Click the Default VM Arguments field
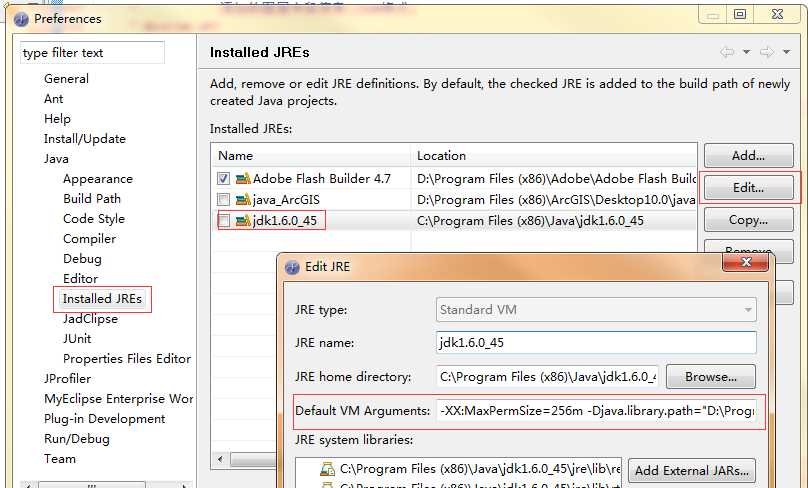The width and height of the screenshot is (808, 488). tap(596, 411)
